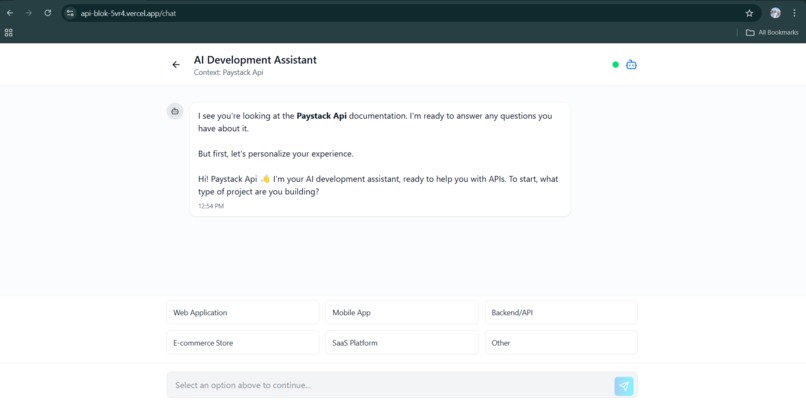Click the waving hand emoji in the message
This screenshot has width=806, height=407.
coord(265,179)
